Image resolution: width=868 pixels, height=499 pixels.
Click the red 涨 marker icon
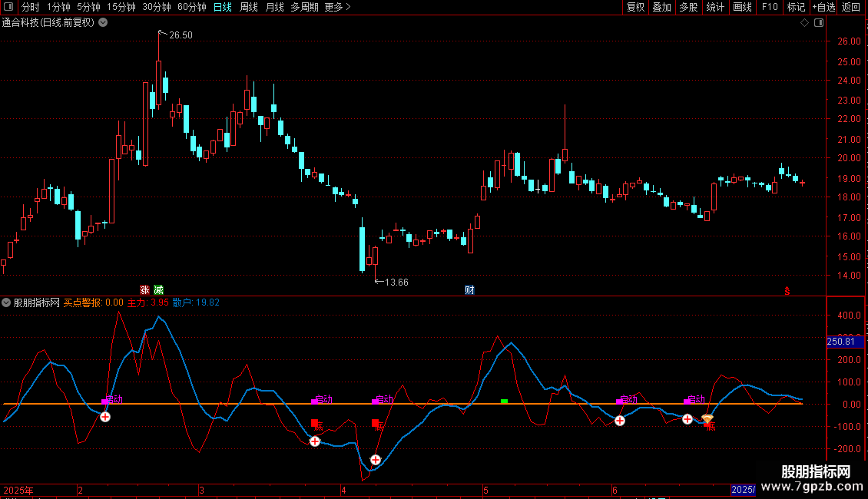144,290
